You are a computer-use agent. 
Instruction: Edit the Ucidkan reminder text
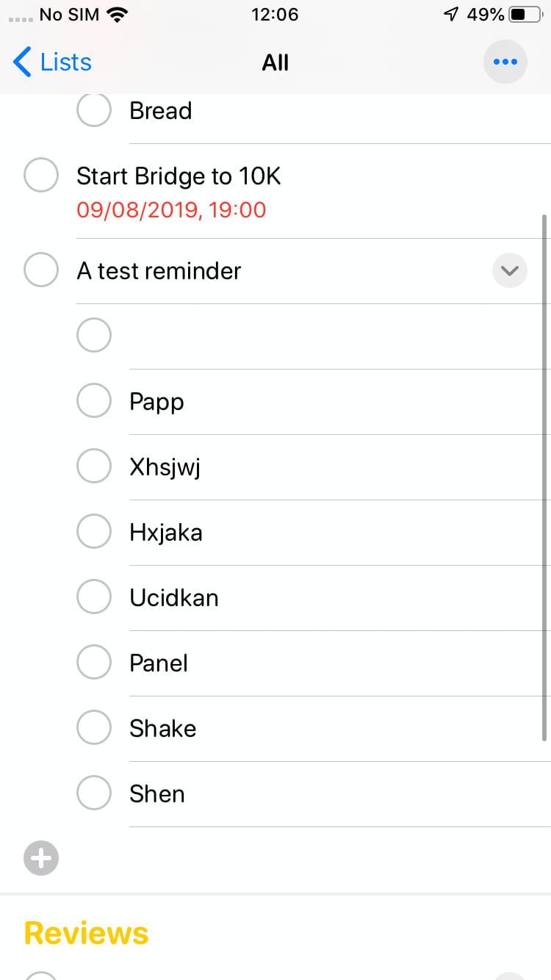[x=174, y=597]
